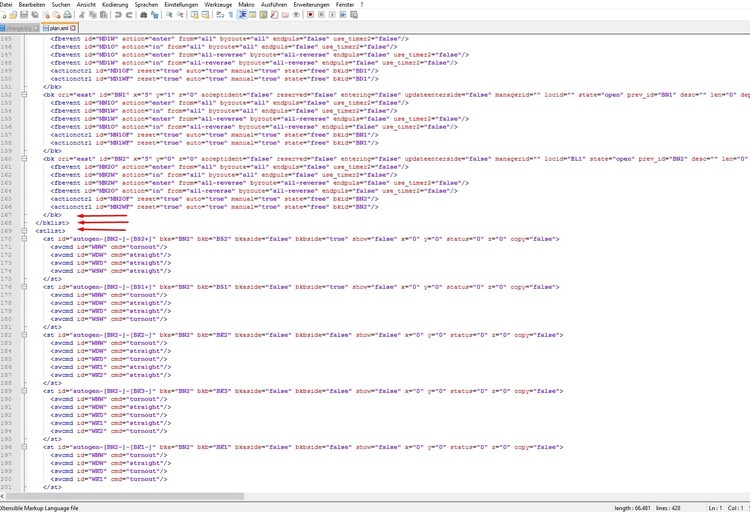750x512 pixels.
Task: Toggle show all characters
Action: [x=231, y=15]
